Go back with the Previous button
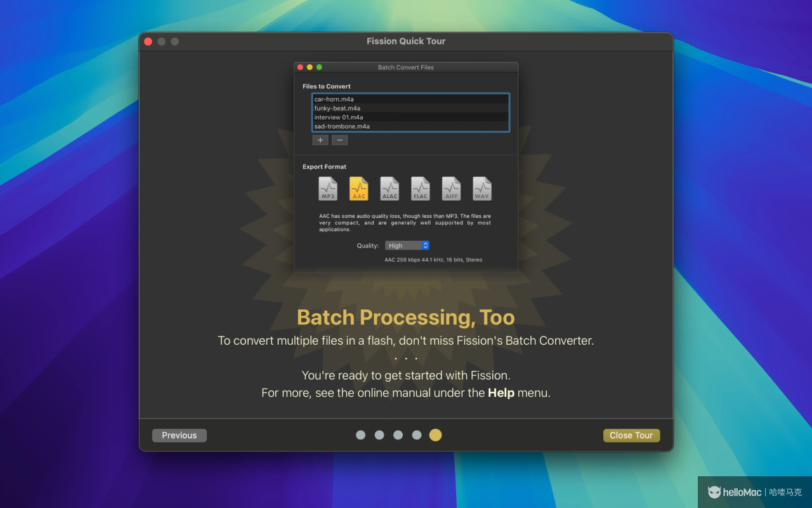812x508 pixels. (x=180, y=436)
